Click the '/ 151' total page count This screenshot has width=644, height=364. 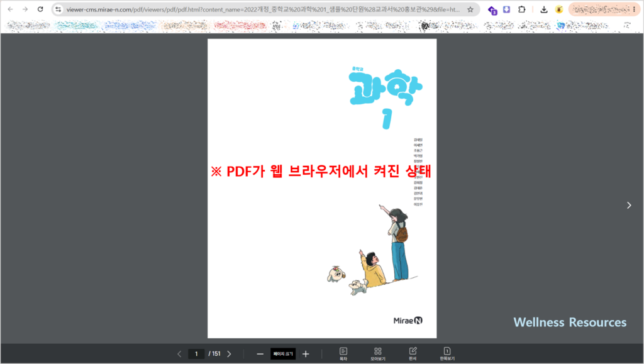(x=214, y=354)
